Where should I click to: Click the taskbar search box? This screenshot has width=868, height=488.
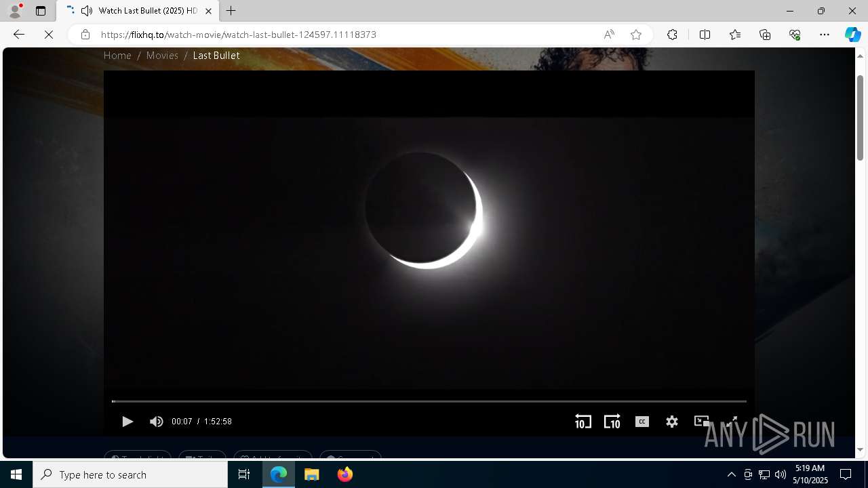(x=130, y=474)
